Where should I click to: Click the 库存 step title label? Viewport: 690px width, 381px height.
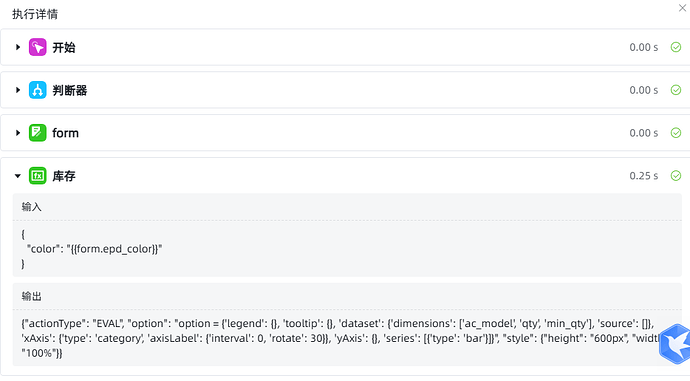tap(64, 176)
